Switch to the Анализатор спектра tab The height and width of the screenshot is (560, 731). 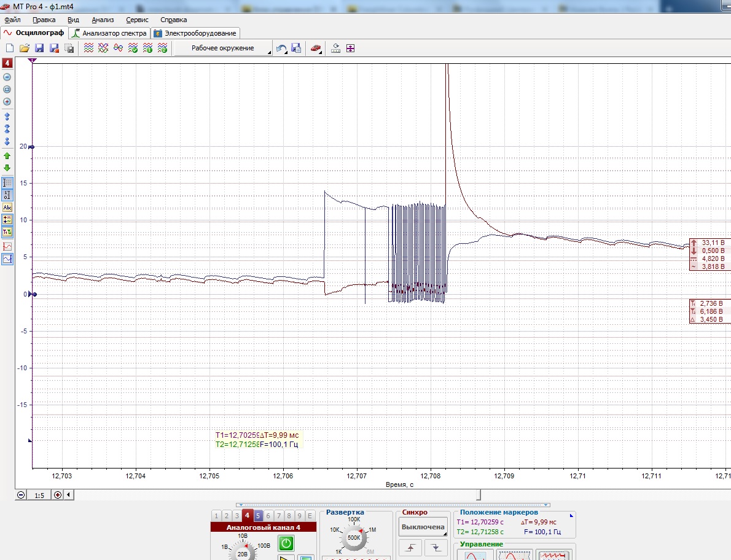(109, 33)
